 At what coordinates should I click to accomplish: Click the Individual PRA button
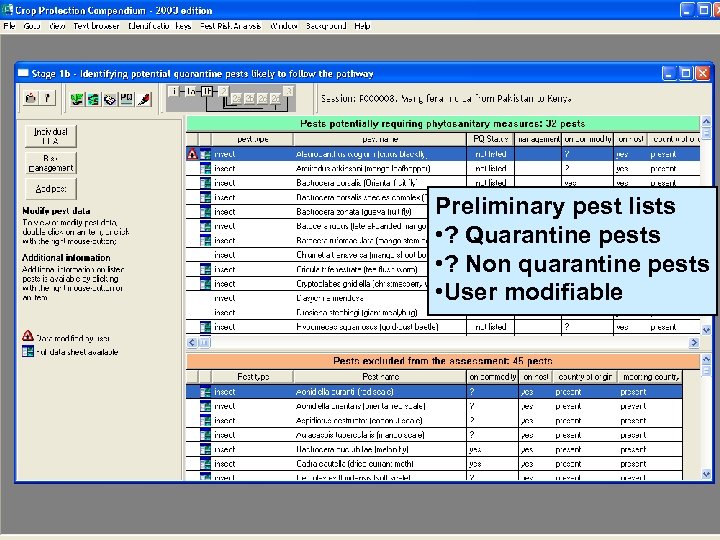[x=51, y=136]
